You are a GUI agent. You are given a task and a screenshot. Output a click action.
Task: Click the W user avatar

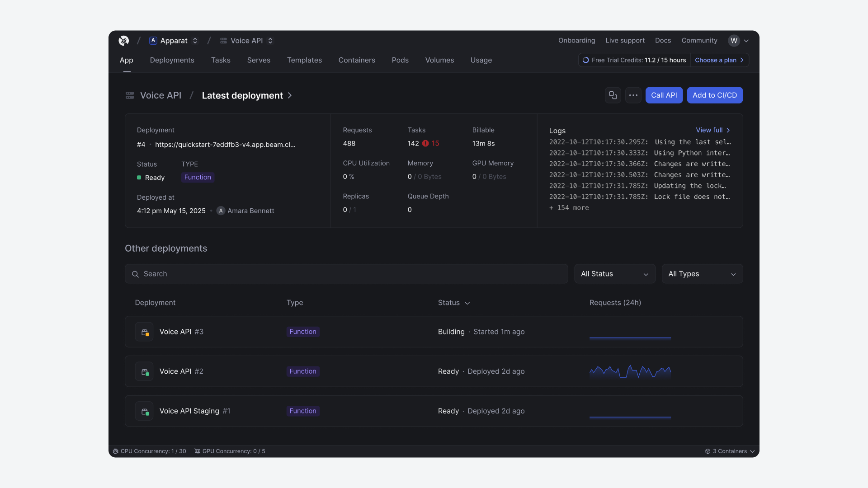pos(734,41)
